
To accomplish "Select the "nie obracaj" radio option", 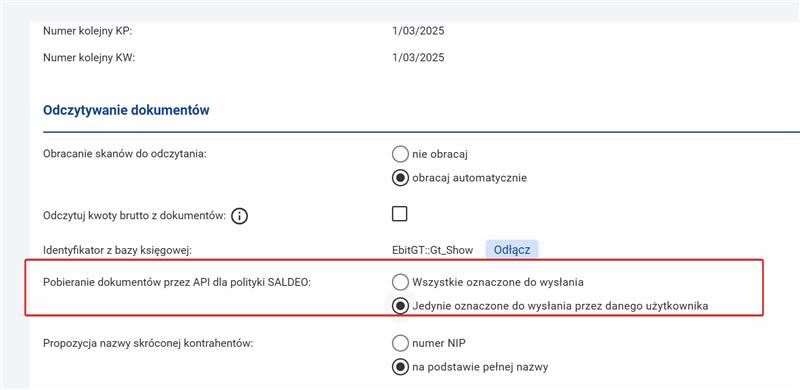I will coord(400,154).
